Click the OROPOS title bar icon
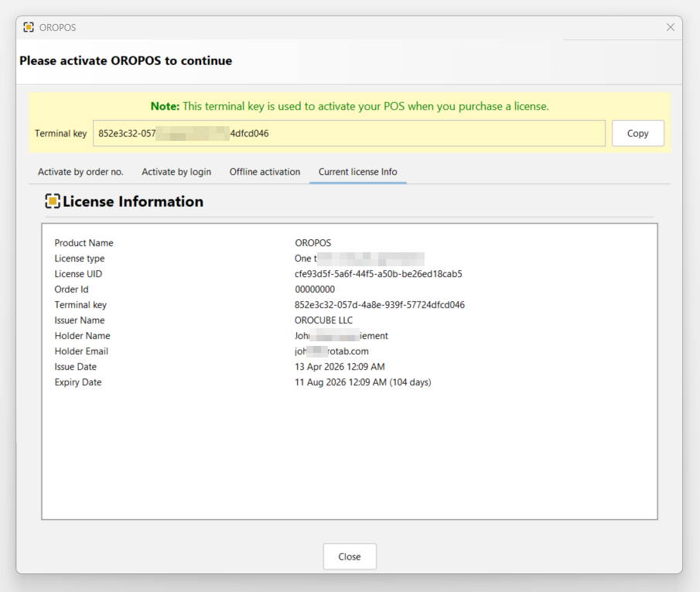The height and width of the screenshot is (592, 700). pyautogui.click(x=29, y=27)
